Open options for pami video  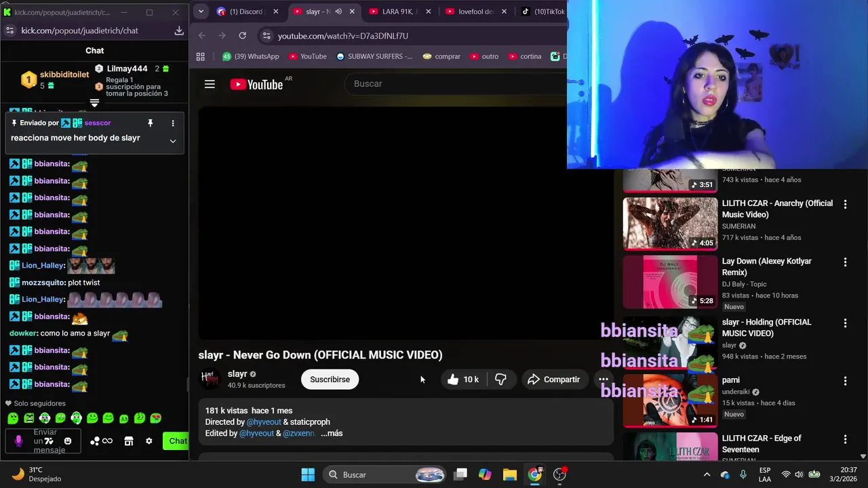click(845, 381)
